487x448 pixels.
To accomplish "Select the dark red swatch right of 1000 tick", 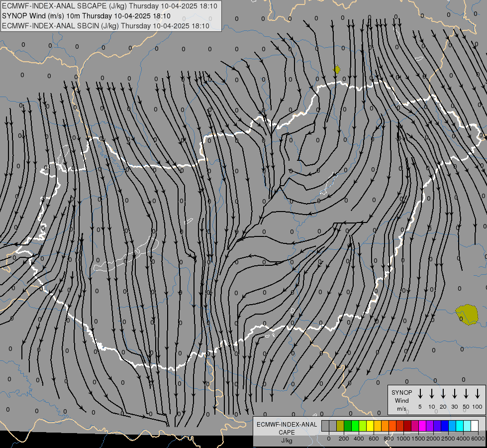I will pos(407,426).
